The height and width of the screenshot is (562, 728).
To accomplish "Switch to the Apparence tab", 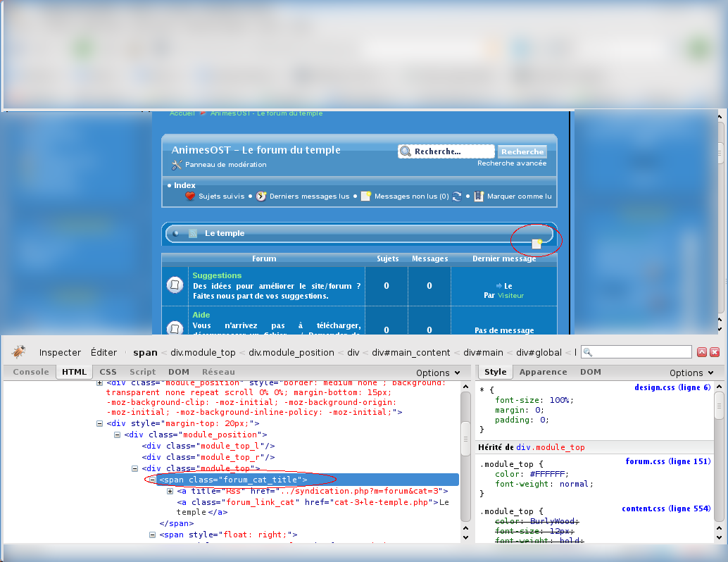I will [x=543, y=372].
